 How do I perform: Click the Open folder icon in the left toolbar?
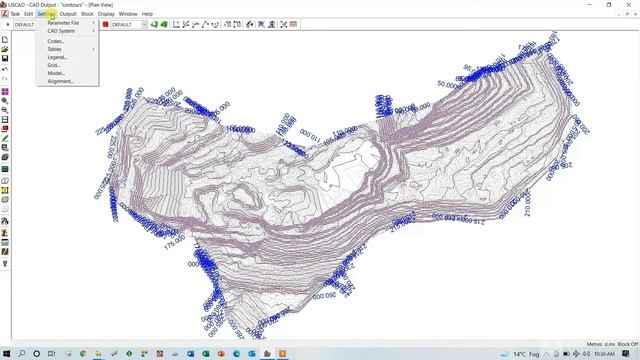(5, 49)
